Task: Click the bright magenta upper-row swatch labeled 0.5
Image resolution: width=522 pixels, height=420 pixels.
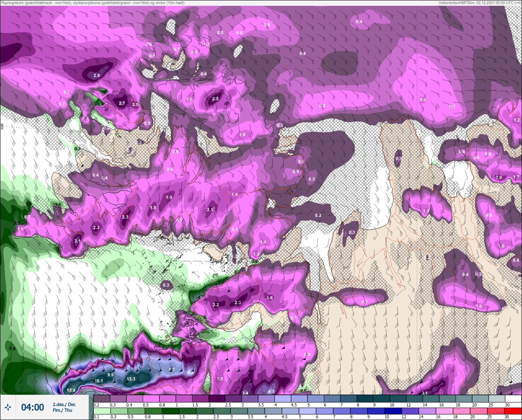Action: pyautogui.click(x=151, y=398)
